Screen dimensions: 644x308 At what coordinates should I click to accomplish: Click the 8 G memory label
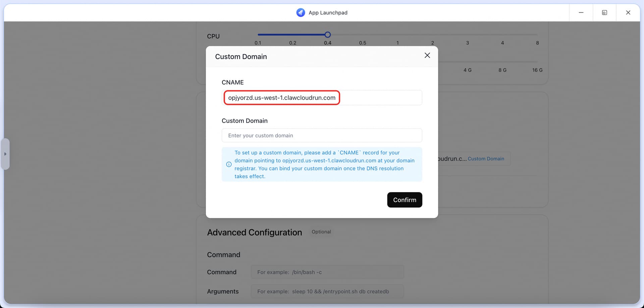502,70
